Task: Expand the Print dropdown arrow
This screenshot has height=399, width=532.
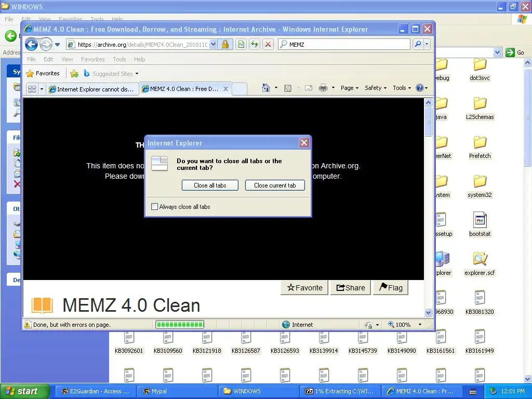Action: [x=333, y=88]
